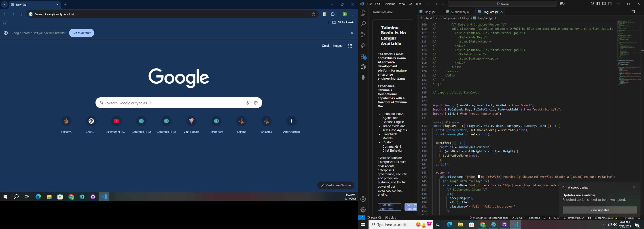
Task: Open the MongoDB leaf icon in activity bar
Action: [x=363, y=78]
